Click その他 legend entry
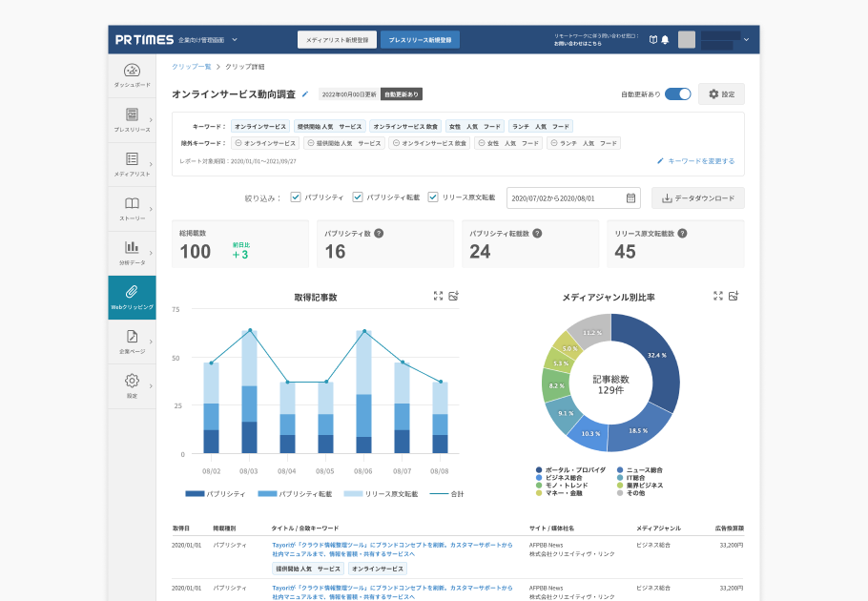The width and height of the screenshot is (868, 601). pyautogui.click(x=631, y=493)
